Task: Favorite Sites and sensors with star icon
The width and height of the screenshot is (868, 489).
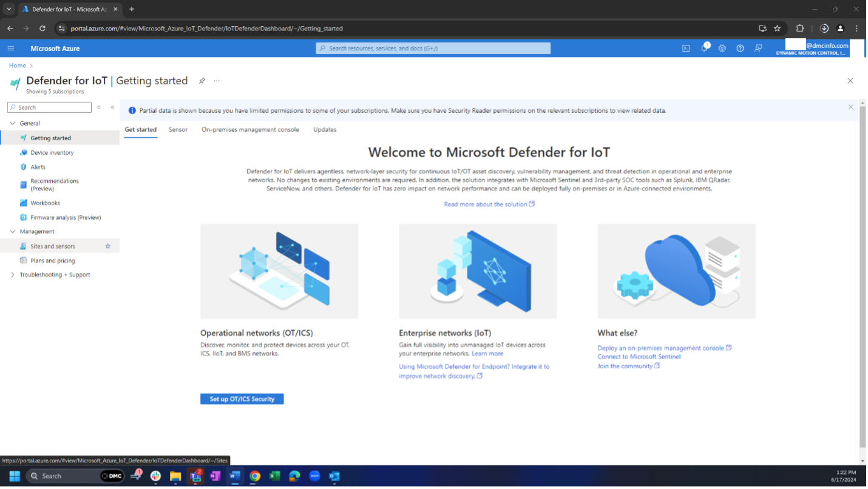Action: pyautogui.click(x=108, y=246)
